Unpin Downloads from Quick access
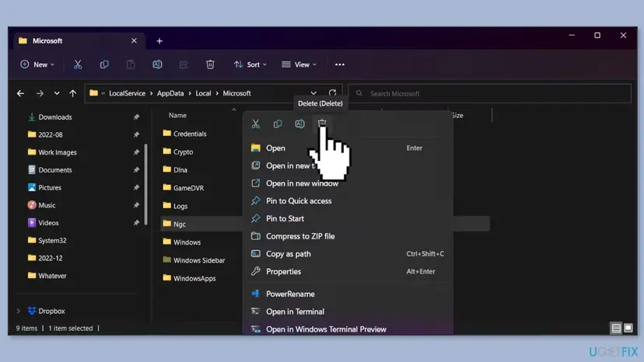 pos(136,117)
